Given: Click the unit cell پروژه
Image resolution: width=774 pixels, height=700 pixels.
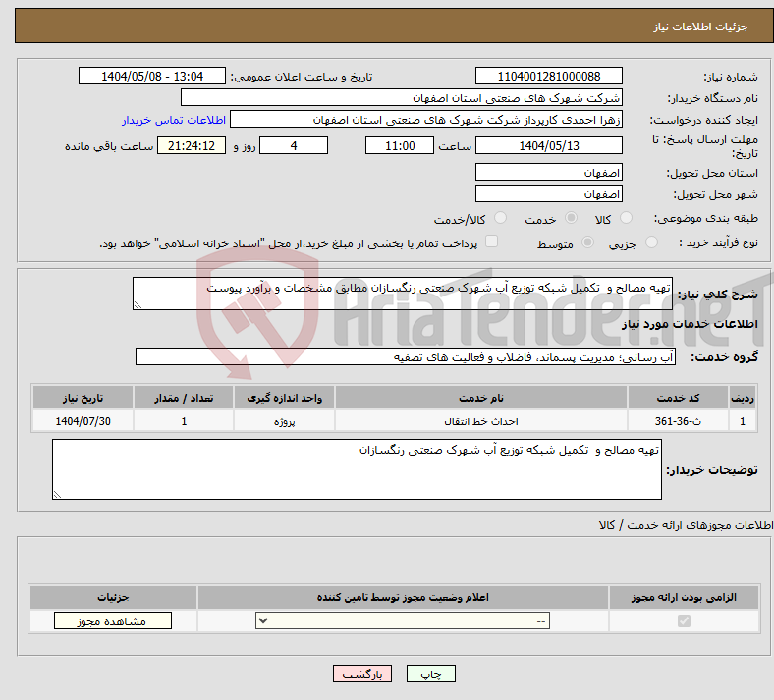Looking at the screenshot, I should [x=284, y=421].
